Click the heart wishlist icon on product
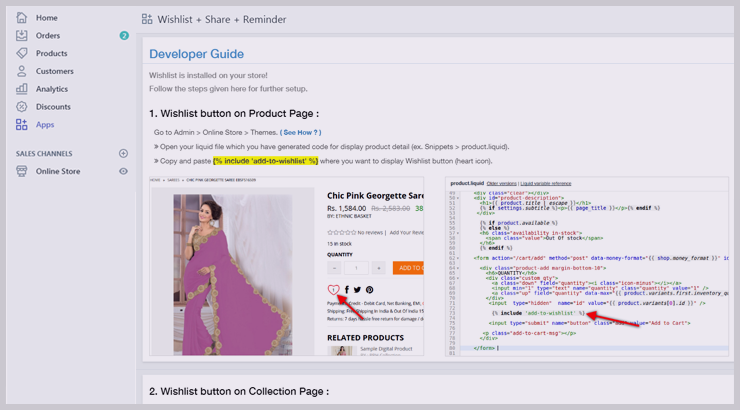This screenshot has width=740, height=410. [333, 290]
